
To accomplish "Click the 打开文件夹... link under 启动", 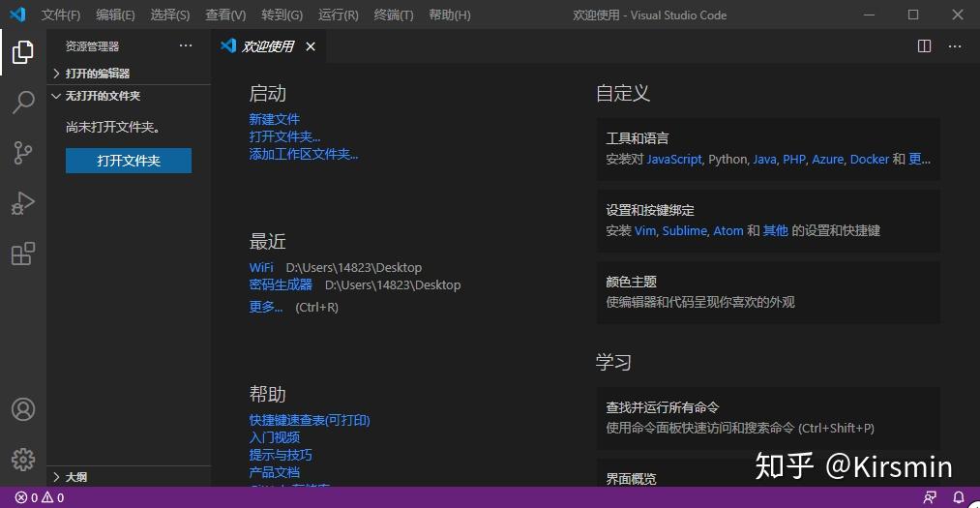I will click(x=285, y=136).
